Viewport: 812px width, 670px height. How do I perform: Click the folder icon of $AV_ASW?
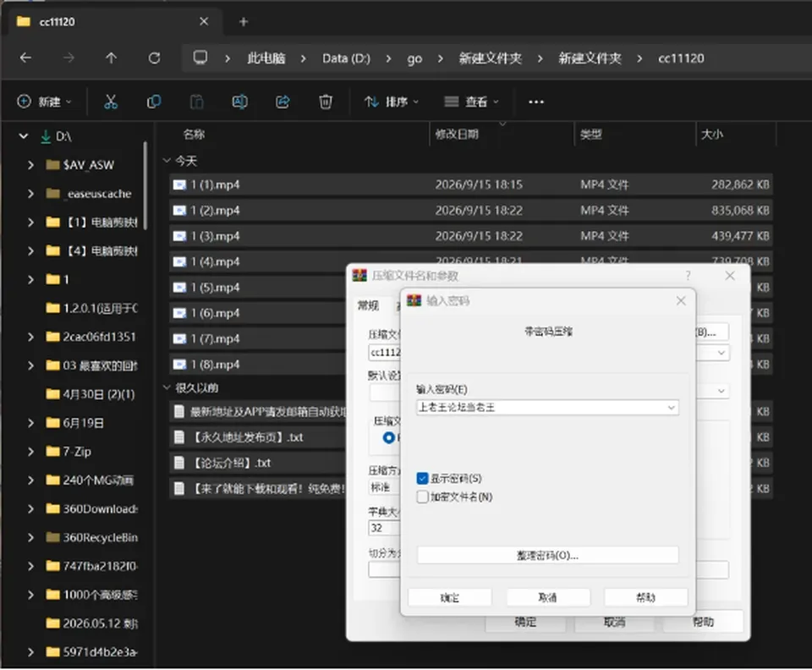[x=52, y=165]
